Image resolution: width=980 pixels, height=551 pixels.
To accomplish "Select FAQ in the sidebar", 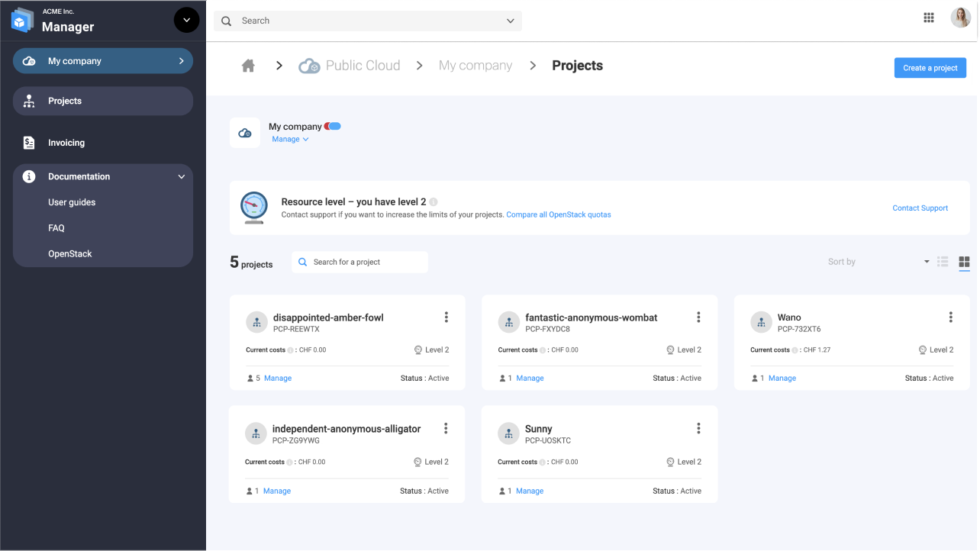I will (56, 227).
